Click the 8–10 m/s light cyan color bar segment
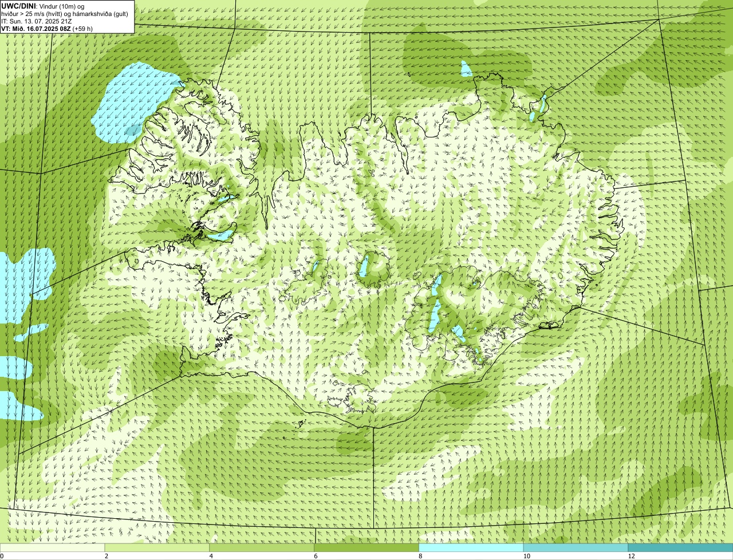The width and height of the screenshot is (733, 560). point(471,547)
